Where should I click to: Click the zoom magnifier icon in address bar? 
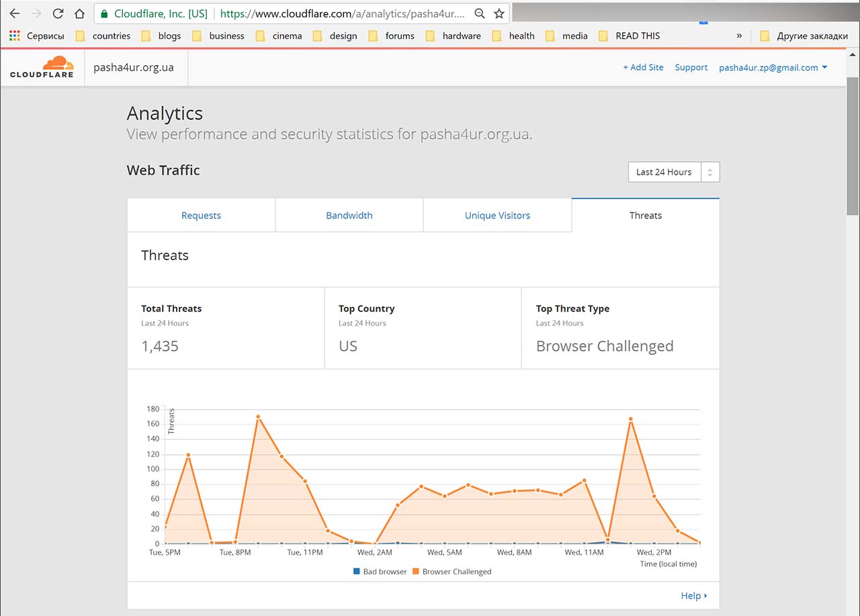coord(480,13)
